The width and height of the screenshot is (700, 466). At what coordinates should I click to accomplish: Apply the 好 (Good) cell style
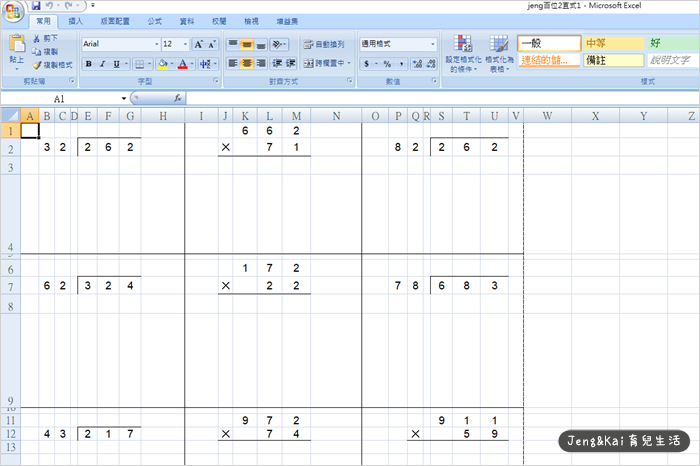pos(674,43)
